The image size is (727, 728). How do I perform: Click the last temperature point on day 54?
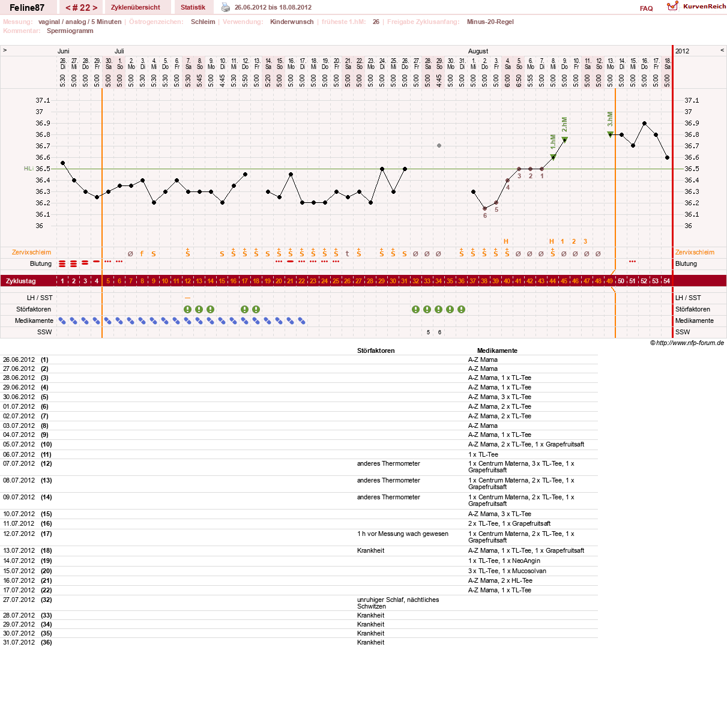668,157
